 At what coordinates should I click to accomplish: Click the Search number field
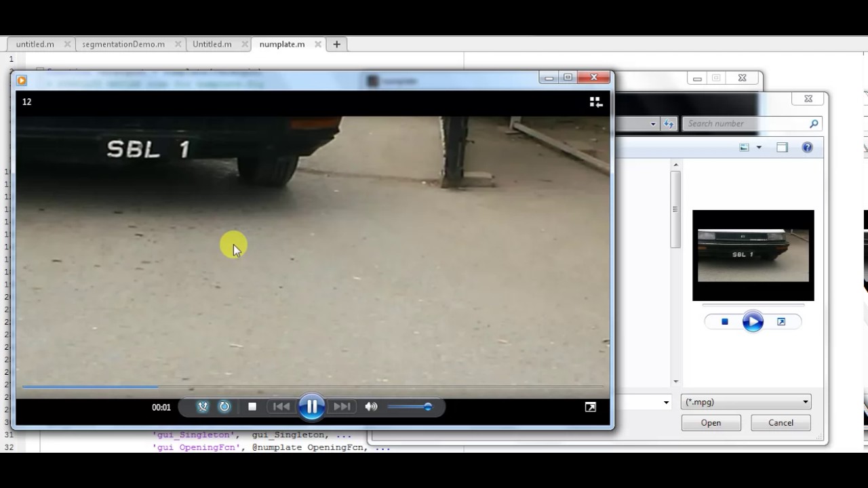[745, 123]
